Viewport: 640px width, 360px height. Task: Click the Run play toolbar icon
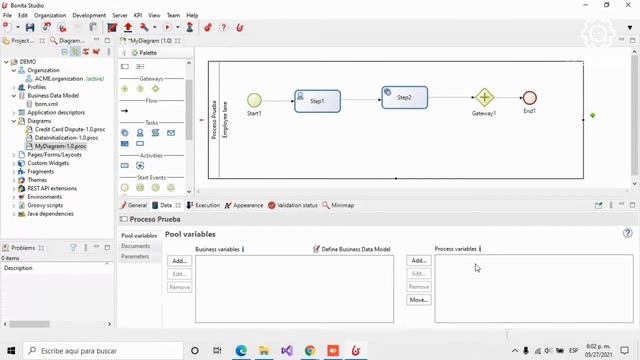pyautogui.click(x=167, y=27)
